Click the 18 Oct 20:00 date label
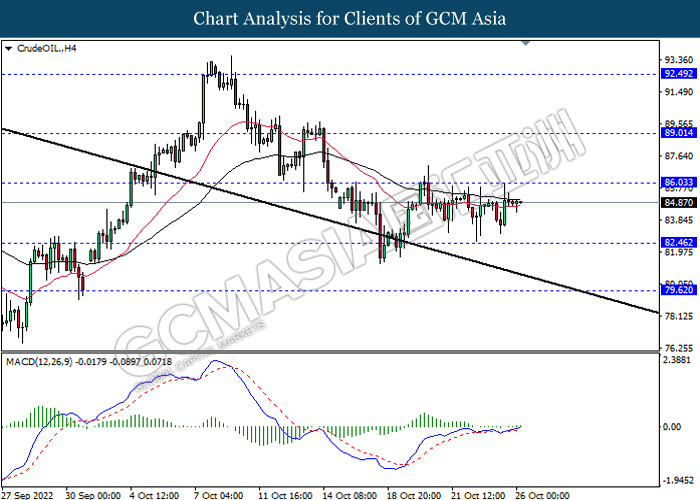 pos(414,495)
